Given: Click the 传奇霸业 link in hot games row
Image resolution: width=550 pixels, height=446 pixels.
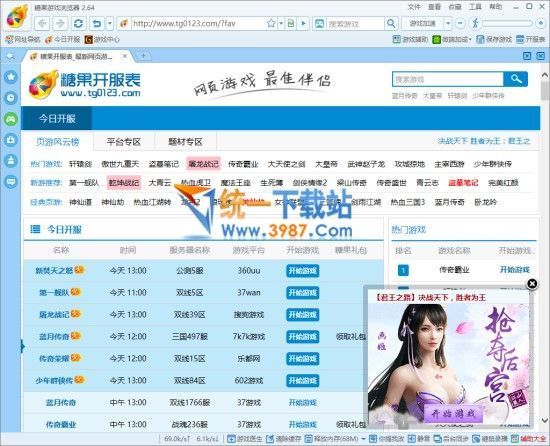Looking at the screenshot, I should [x=243, y=164].
